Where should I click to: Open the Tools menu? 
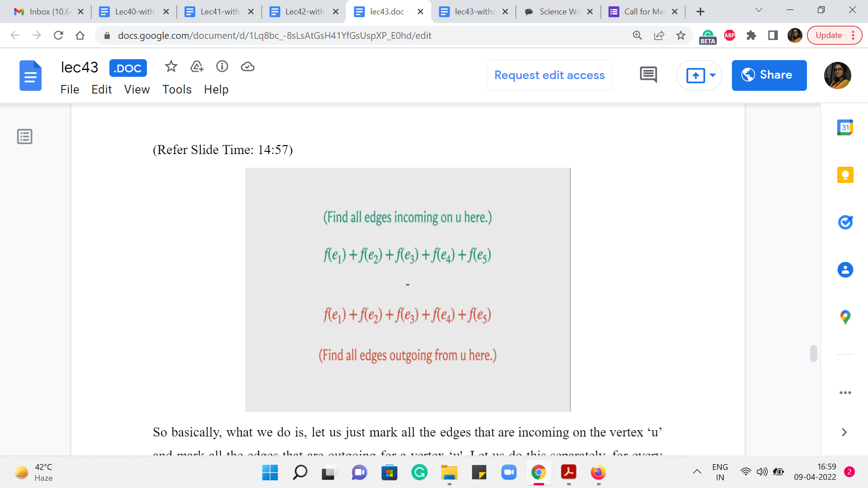pos(177,89)
